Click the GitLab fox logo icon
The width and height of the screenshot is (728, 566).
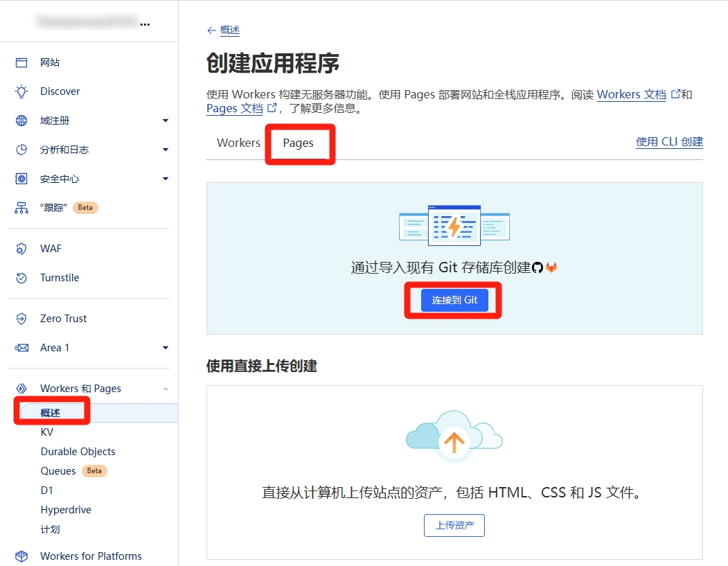[x=551, y=267]
